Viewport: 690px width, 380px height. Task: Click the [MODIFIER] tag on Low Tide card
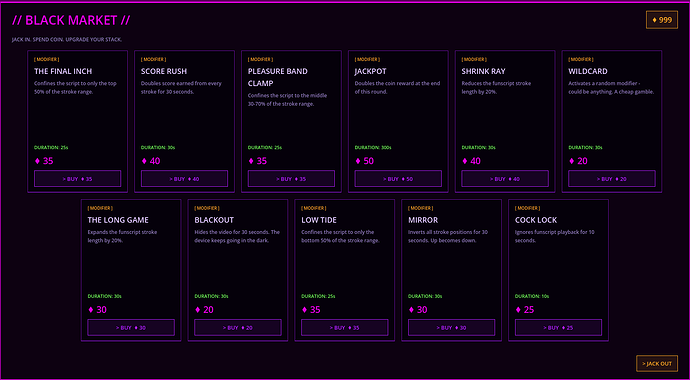pos(314,208)
